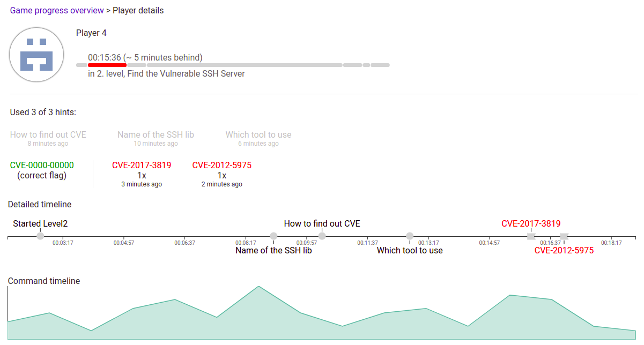
Task: Open Game progress overview breadcrumb link
Action: [x=57, y=10]
